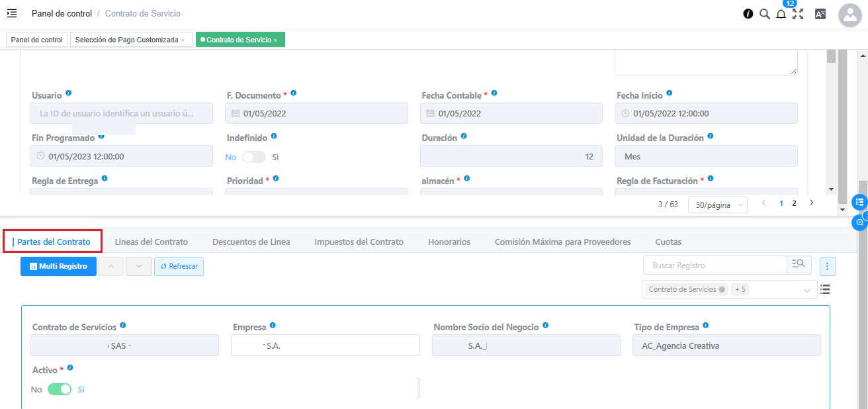The width and height of the screenshot is (868, 409).
Task: Open notifications bell icon
Action: [781, 15]
